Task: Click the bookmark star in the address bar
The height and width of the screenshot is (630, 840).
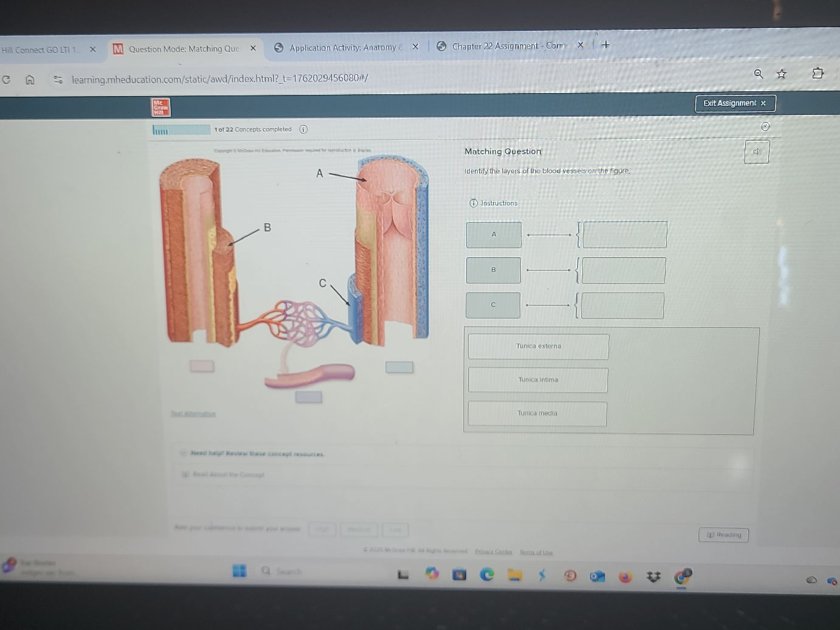Action: point(782,74)
